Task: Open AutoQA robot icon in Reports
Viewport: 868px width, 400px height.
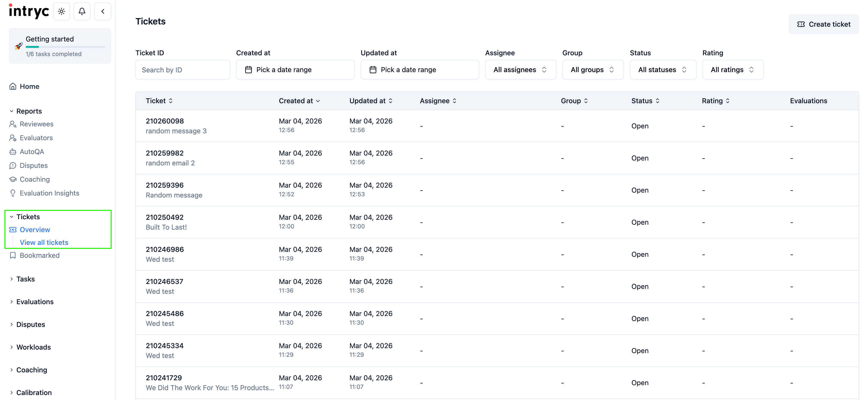Action: click(13, 152)
